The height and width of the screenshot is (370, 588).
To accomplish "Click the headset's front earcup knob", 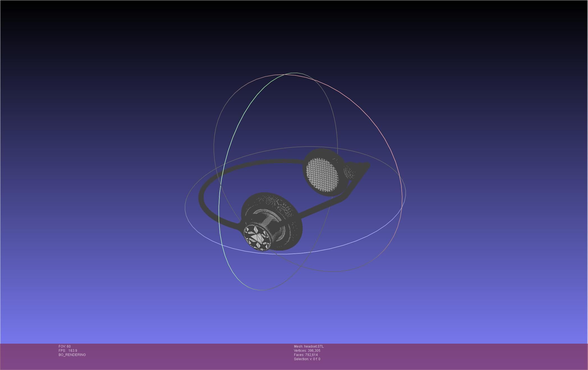I will point(258,238).
